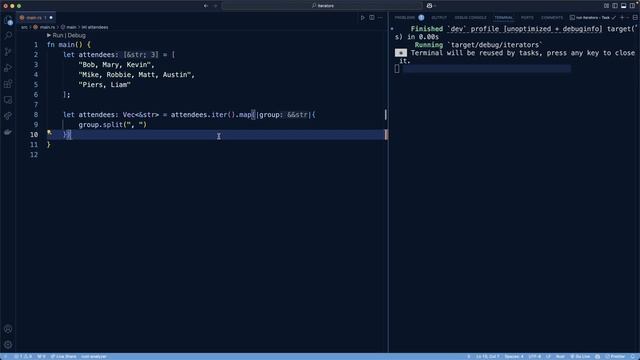Click the terminal input cursor line

(482, 69)
